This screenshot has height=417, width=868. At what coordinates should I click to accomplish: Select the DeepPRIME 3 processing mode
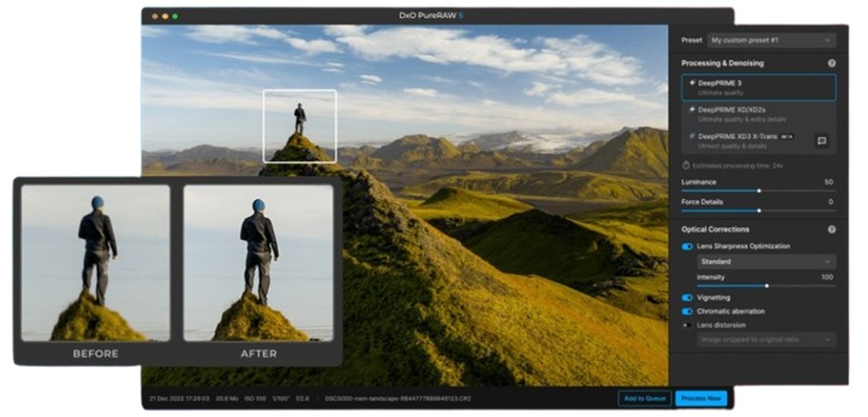[759, 87]
